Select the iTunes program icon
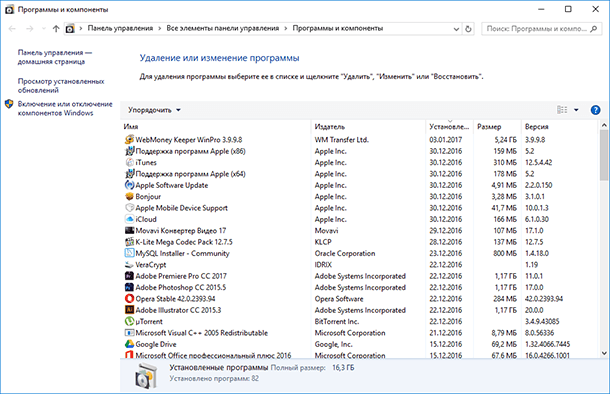Screen dimensions: 610x394 [x=129, y=163]
